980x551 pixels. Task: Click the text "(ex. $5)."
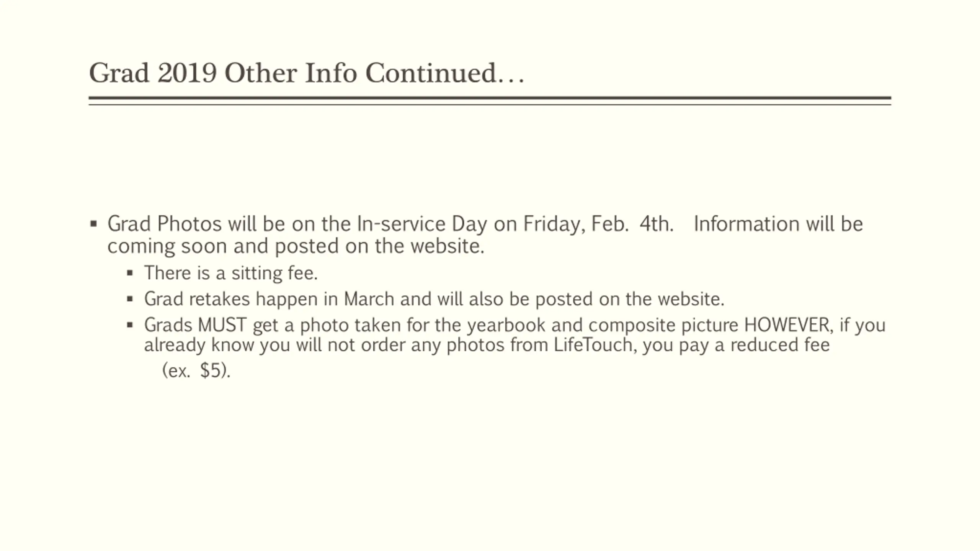[x=196, y=370]
